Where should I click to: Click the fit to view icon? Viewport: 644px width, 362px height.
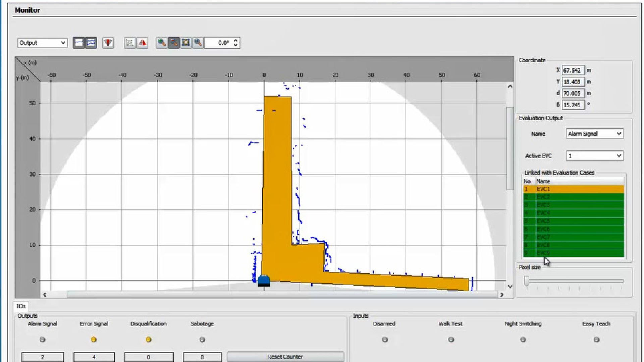tap(185, 43)
